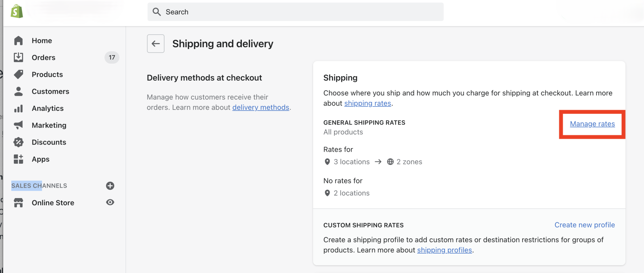Click the Marketing megaphone icon
644x273 pixels.
(19, 125)
